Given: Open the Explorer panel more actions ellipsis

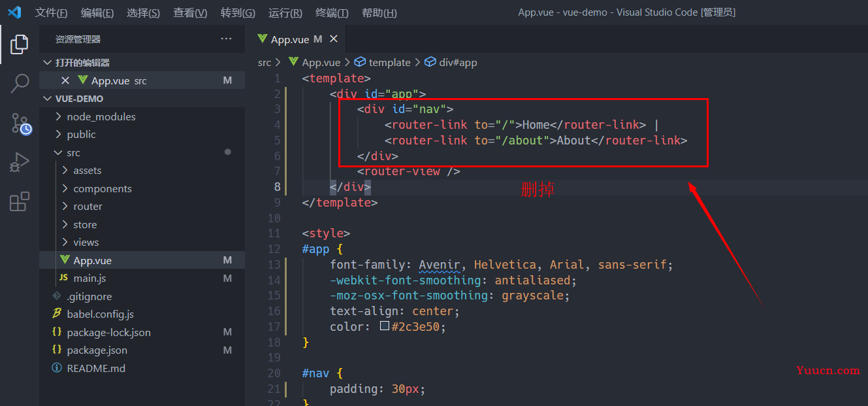Looking at the screenshot, I should point(226,39).
